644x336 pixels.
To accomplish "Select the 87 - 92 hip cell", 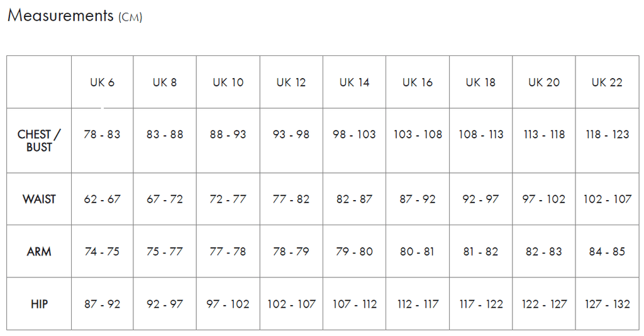I will pos(102,305).
